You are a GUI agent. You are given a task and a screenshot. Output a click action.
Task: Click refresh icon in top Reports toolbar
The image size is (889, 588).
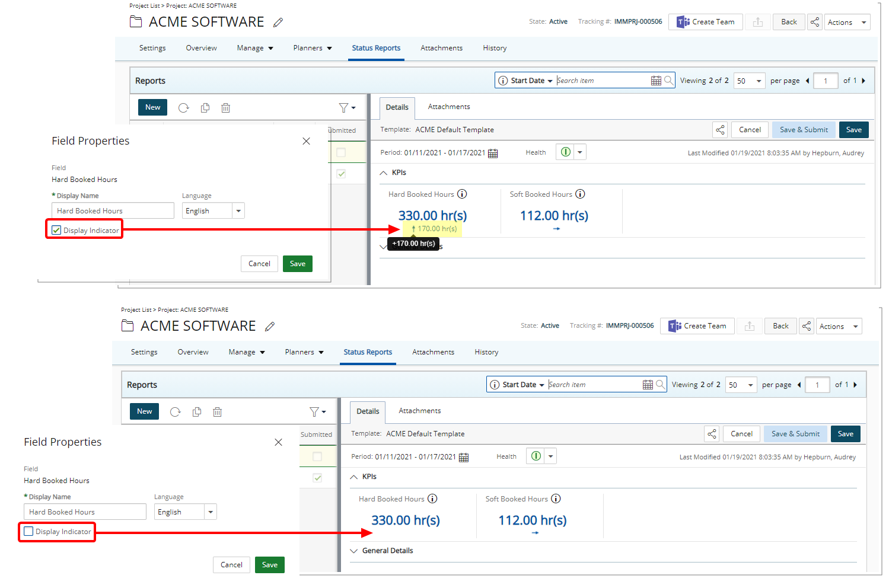click(184, 107)
